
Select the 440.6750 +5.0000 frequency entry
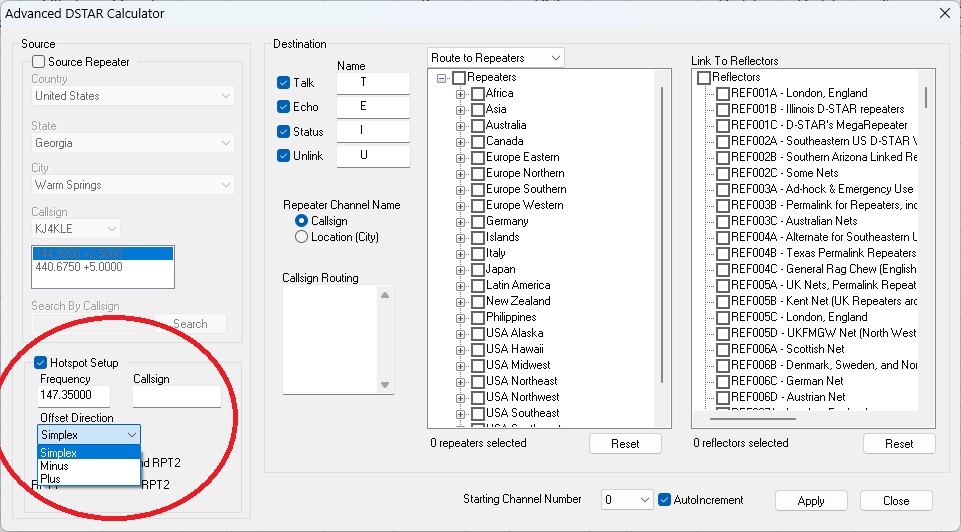(x=103, y=267)
